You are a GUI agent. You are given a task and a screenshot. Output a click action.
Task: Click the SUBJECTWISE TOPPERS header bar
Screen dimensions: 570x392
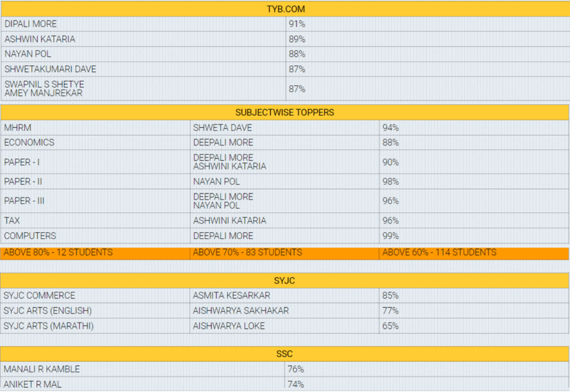[284, 112]
